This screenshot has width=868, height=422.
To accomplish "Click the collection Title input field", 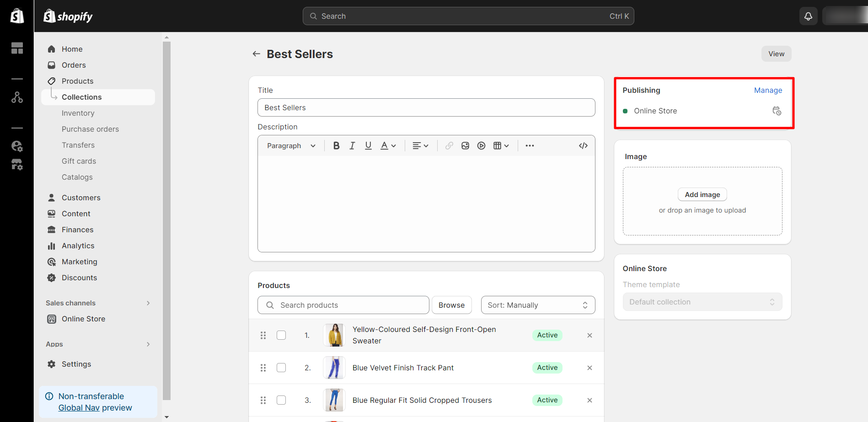I will pyautogui.click(x=426, y=107).
